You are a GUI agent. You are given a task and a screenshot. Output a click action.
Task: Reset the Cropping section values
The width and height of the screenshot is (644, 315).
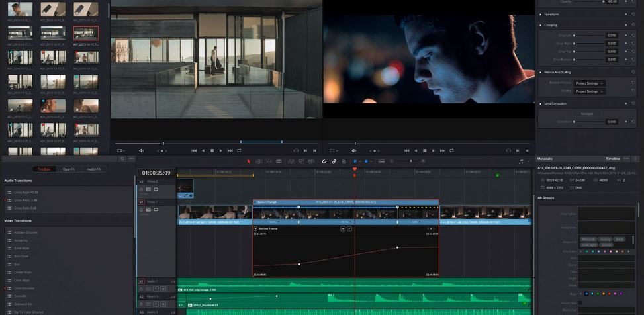click(x=633, y=25)
